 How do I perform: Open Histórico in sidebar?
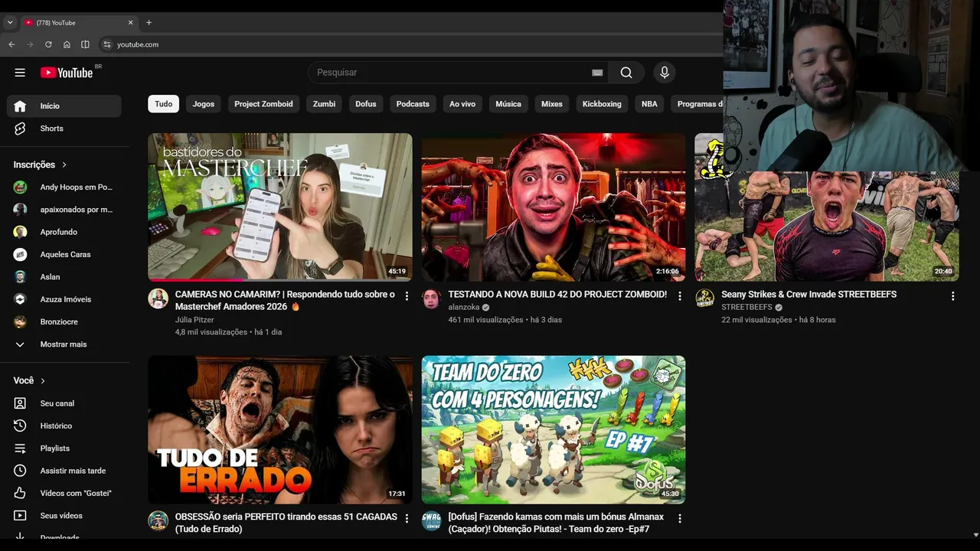coord(64,425)
